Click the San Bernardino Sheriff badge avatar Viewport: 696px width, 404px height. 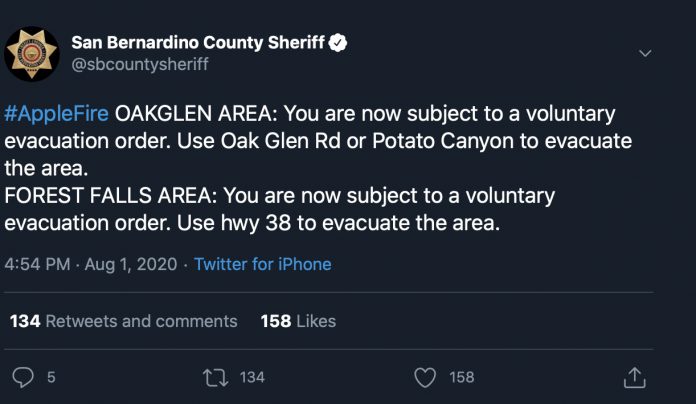(32, 54)
